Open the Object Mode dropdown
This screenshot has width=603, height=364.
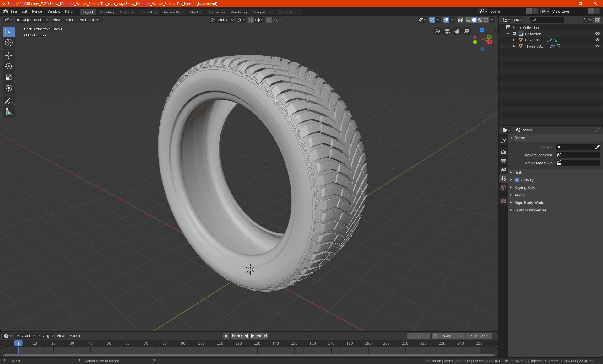tap(32, 20)
